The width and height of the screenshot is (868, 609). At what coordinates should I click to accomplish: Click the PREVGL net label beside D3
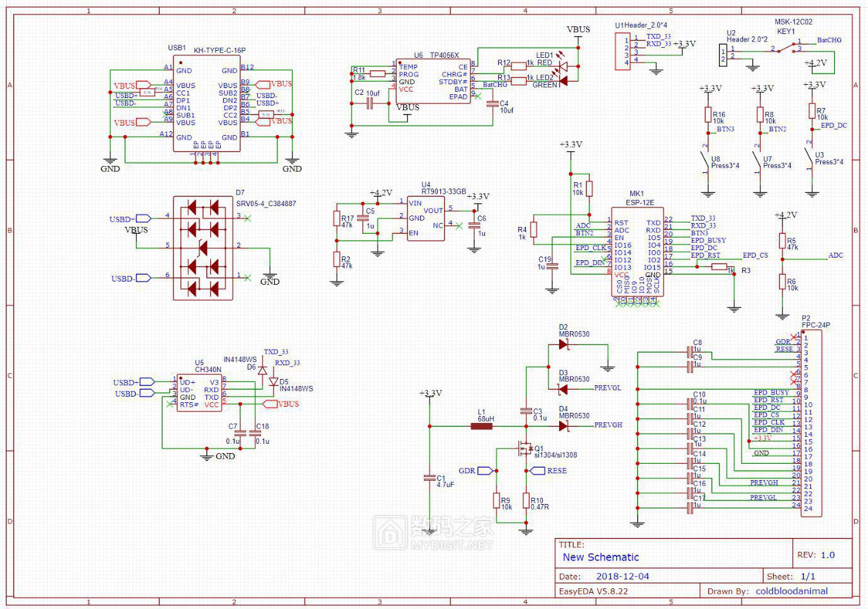click(x=608, y=388)
